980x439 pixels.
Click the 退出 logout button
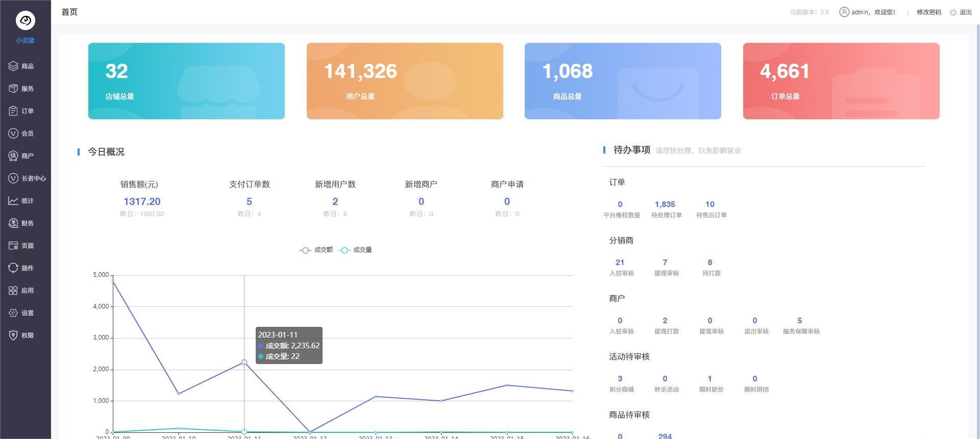point(961,12)
